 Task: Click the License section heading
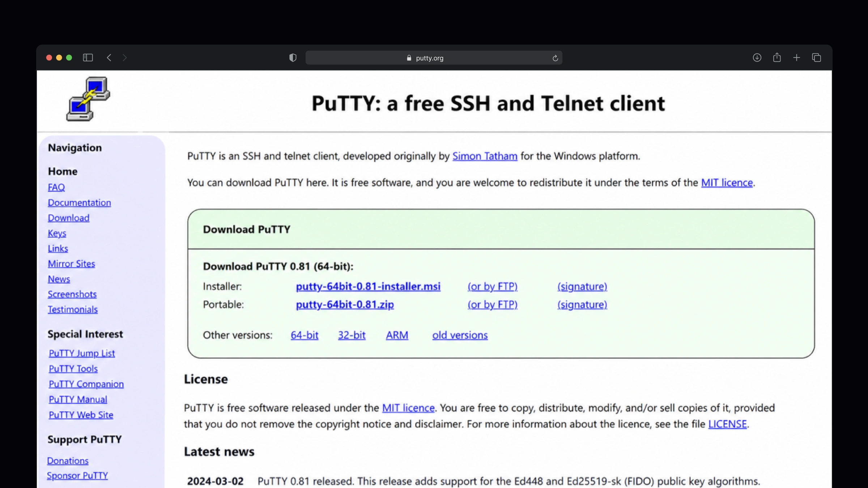pyautogui.click(x=206, y=379)
